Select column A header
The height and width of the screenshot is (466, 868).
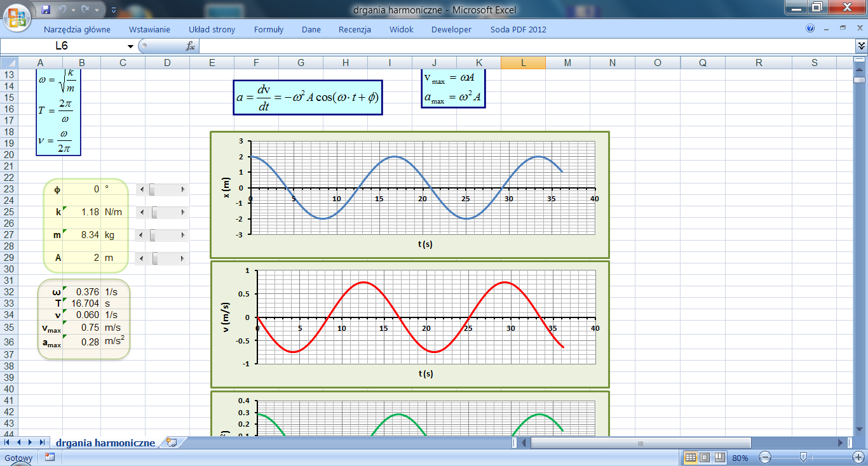coord(41,63)
